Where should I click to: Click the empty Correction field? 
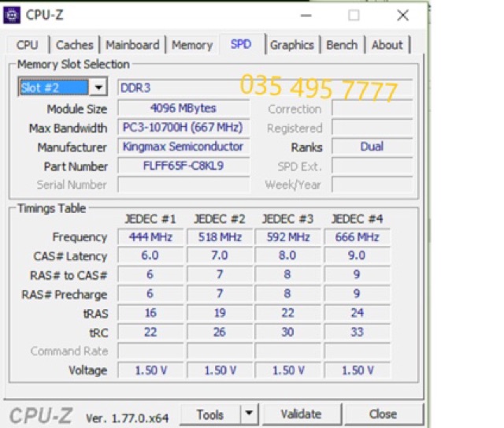pyautogui.click(x=372, y=109)
